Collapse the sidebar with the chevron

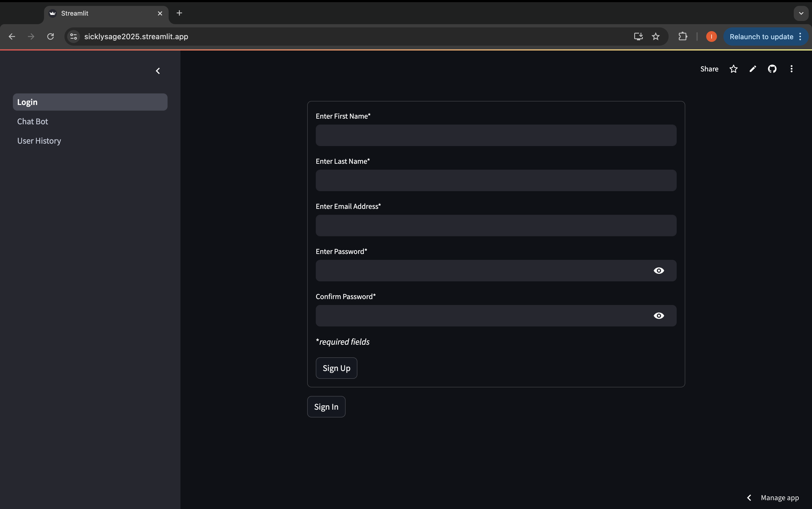[158, 71]
